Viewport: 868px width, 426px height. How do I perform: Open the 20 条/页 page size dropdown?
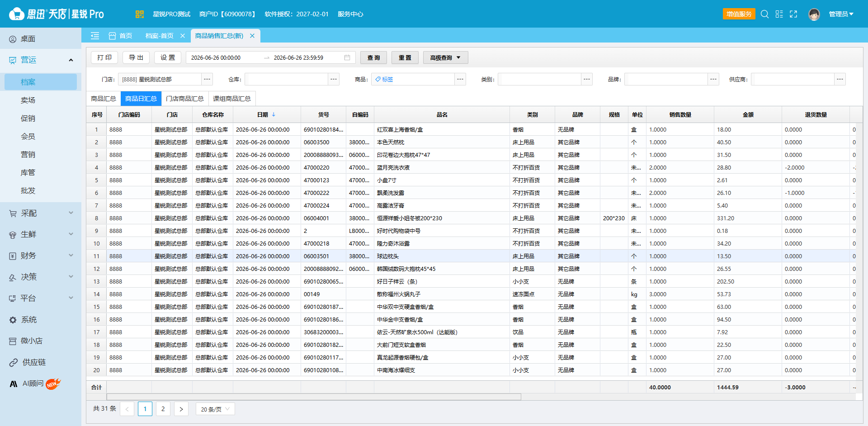point(215,409)
